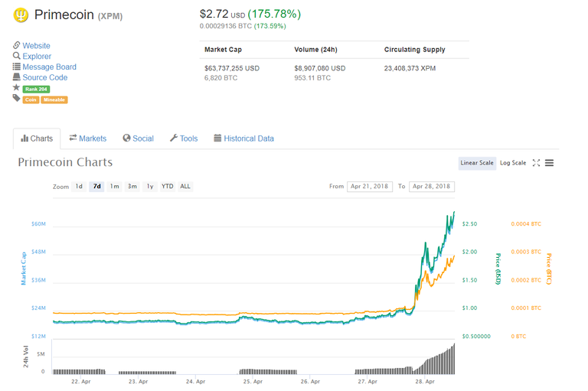Click the link icon beside Website
This screenshot has width=588, height=391.
pyautogui.click(x=17, y=45)
